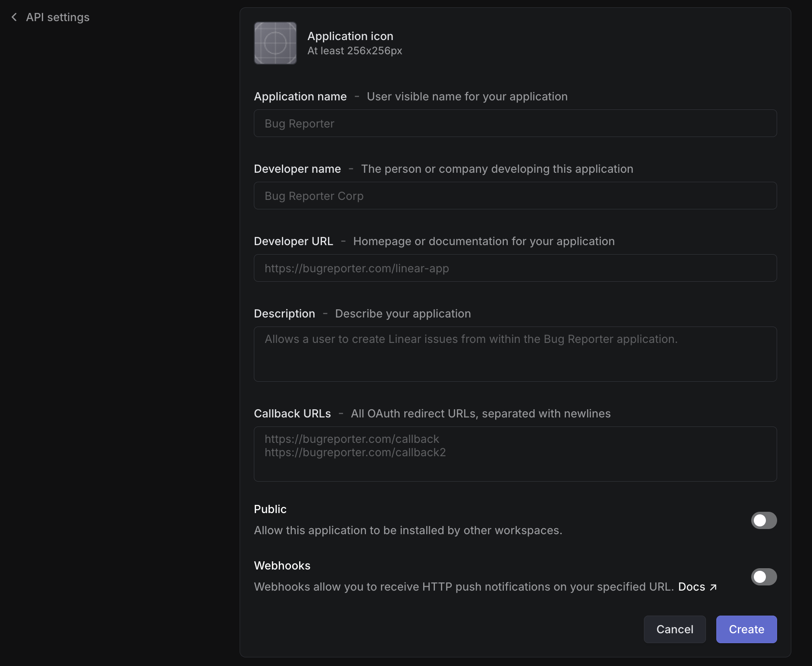812x666 pixels.
Task: Select the Developer URL text box
Action: (x=515, y=268)
